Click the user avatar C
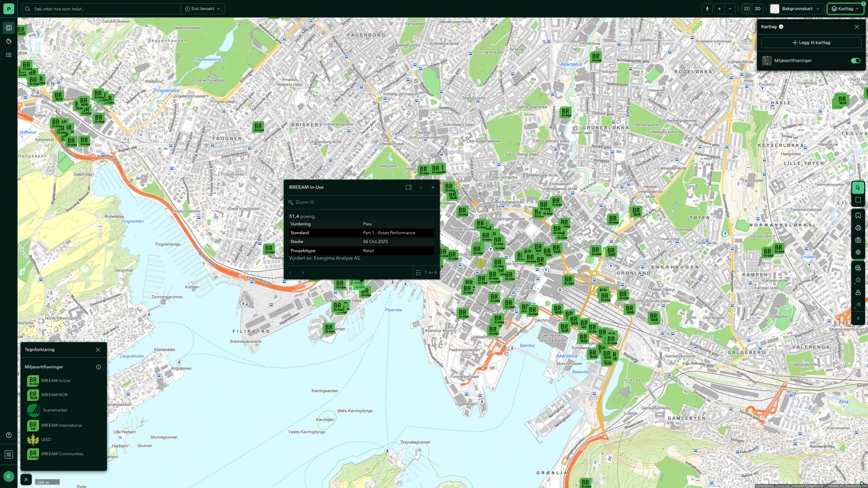 [x=9, y=476]
